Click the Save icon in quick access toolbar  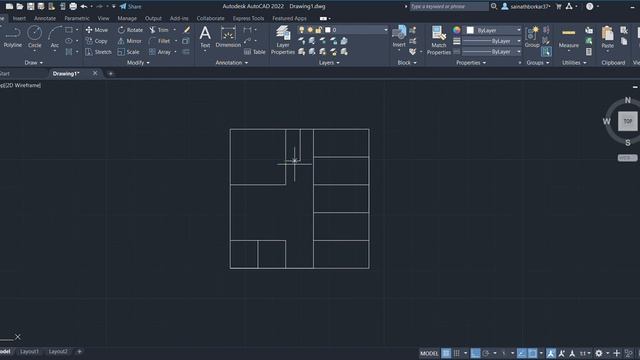[30, 7]
